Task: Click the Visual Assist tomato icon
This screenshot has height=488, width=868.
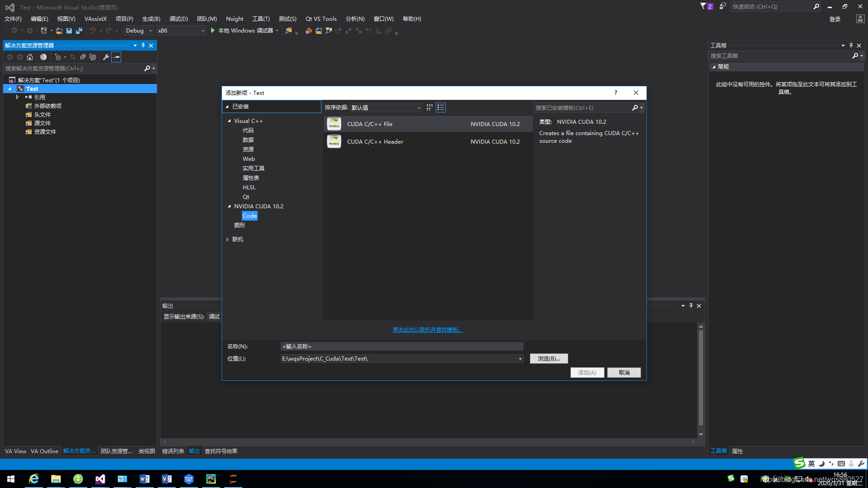Action: [308, 31]
